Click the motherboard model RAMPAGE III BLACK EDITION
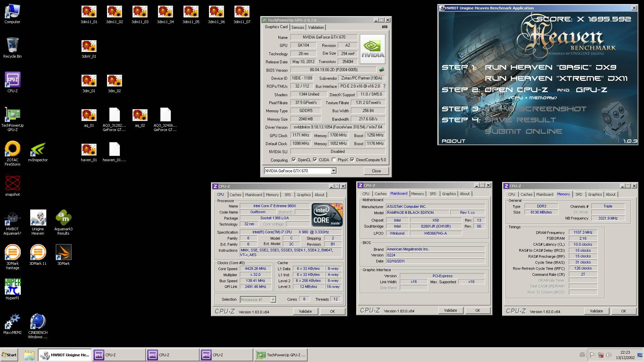 pyautogui.click(x=417, y=213)
